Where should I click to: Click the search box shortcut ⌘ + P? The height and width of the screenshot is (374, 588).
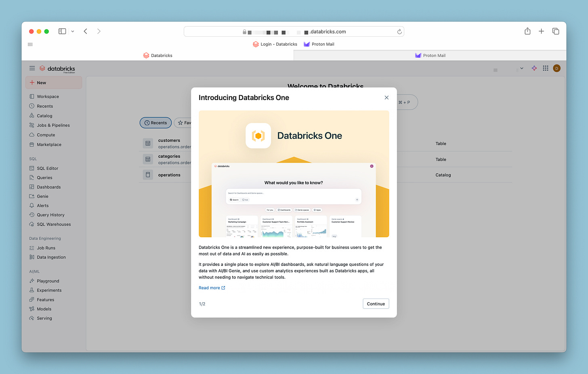[404, 102]
